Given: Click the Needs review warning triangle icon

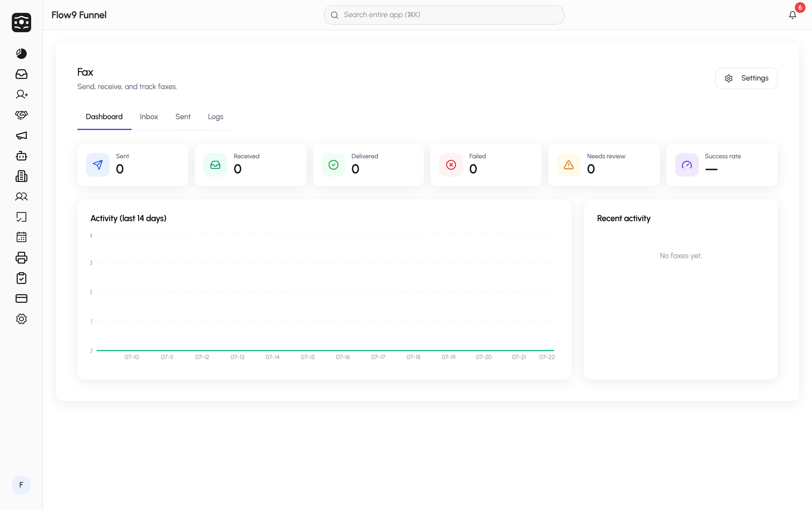Looking at the screenshot, I should pyautogui.click(x=568, y=165).
